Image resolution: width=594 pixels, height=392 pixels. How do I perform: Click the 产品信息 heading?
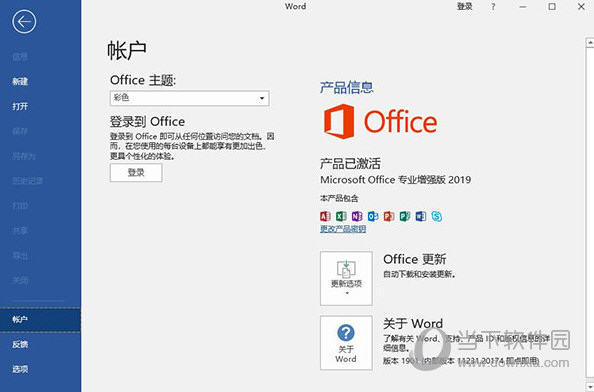tap(347, 87)
